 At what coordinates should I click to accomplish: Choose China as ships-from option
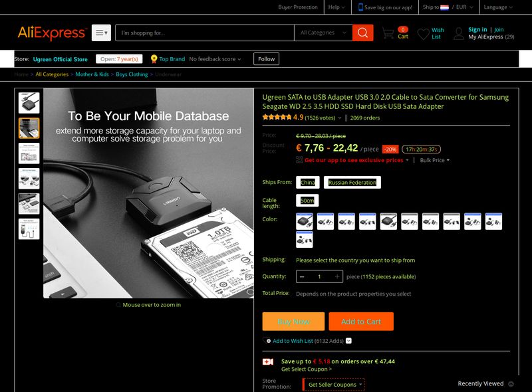click(308, 183)
